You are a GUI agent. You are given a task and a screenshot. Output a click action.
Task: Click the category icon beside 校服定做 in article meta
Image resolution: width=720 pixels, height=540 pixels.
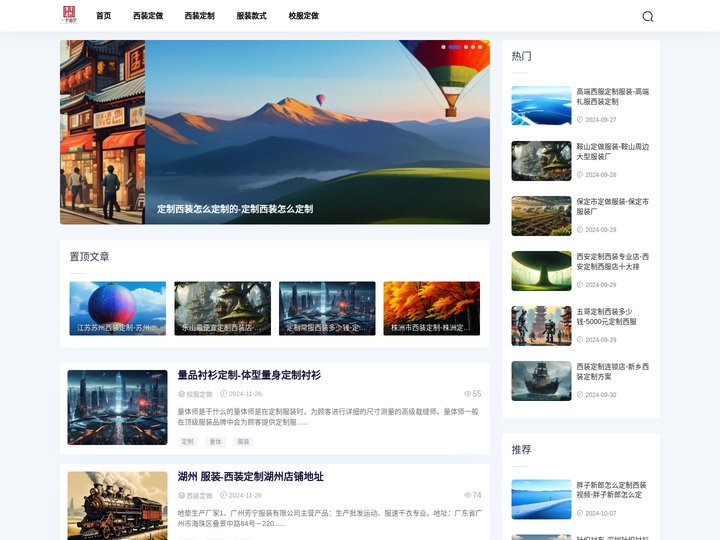click(x=181, y=394)
